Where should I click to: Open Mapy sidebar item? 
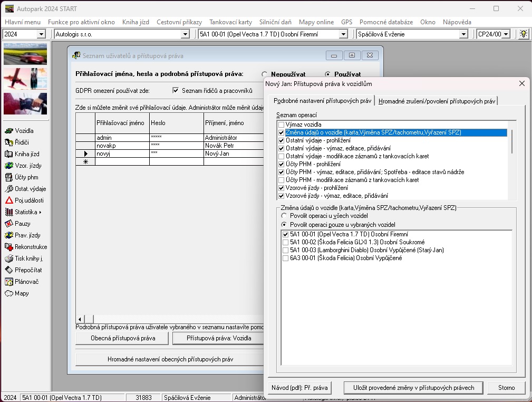[x=17, y=293]
